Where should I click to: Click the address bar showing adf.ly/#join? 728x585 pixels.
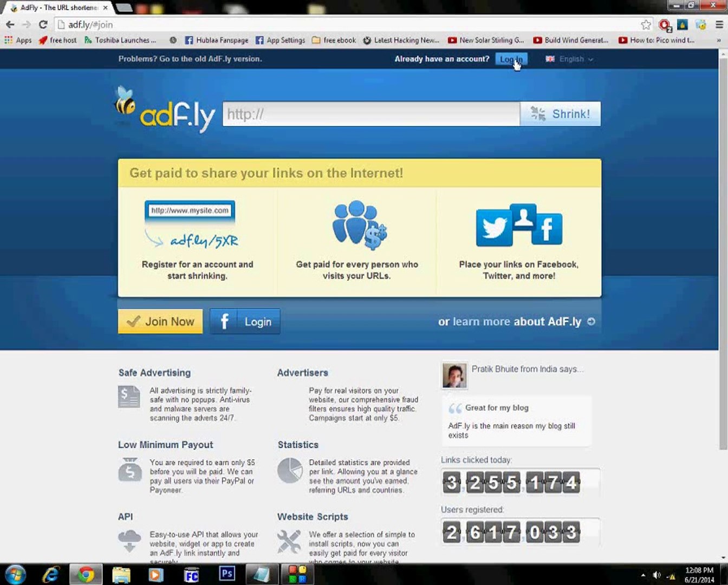(x=347, y=24)
